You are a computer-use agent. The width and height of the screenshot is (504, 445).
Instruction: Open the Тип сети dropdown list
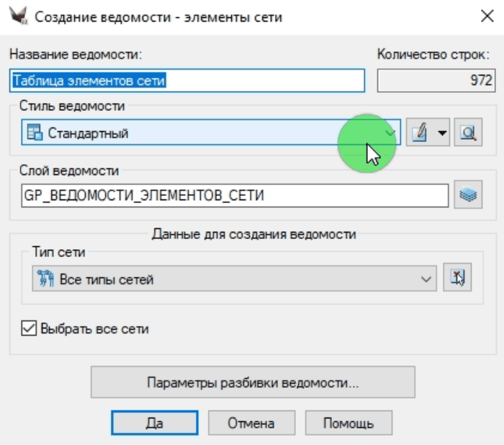(x=426, y=279)
